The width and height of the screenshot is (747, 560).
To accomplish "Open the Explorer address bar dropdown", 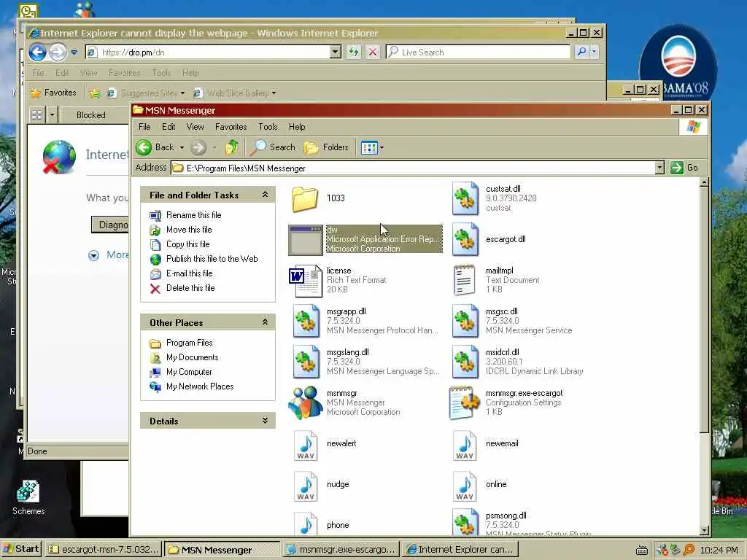I will 659,168.
